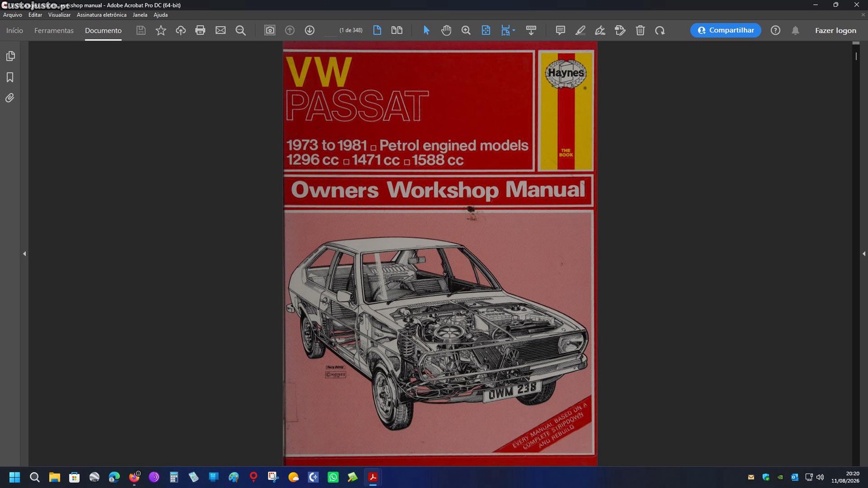This screenshot has height=488, width=868.
Task: Click the Compartilhar share button
Action: tap(726, 31)
